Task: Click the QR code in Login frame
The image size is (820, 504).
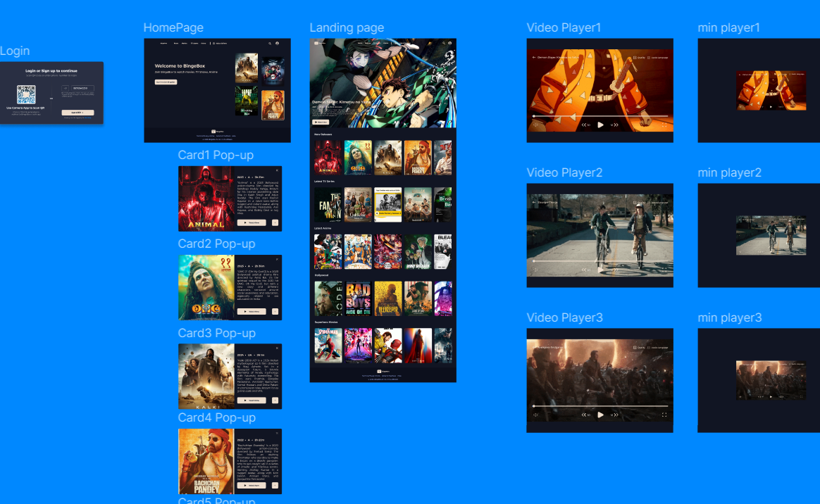Action: 25,94
